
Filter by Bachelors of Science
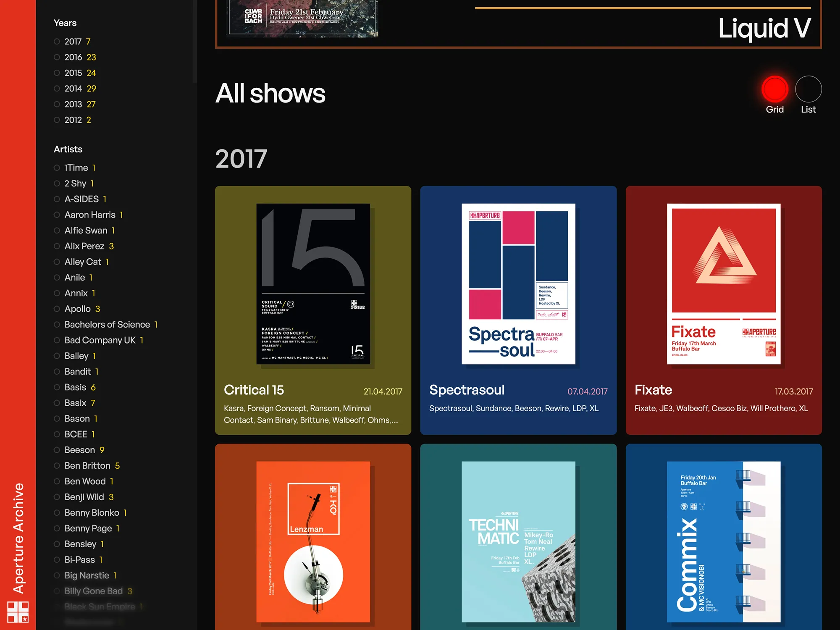tap(106, 325)
